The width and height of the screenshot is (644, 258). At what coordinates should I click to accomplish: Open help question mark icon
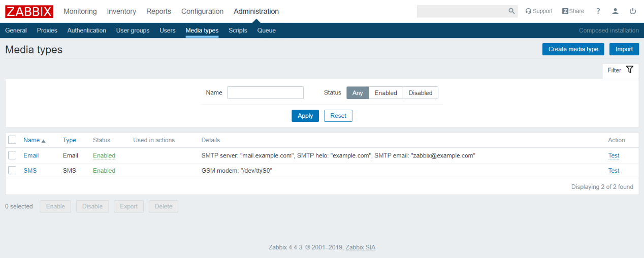click(598, 11)
